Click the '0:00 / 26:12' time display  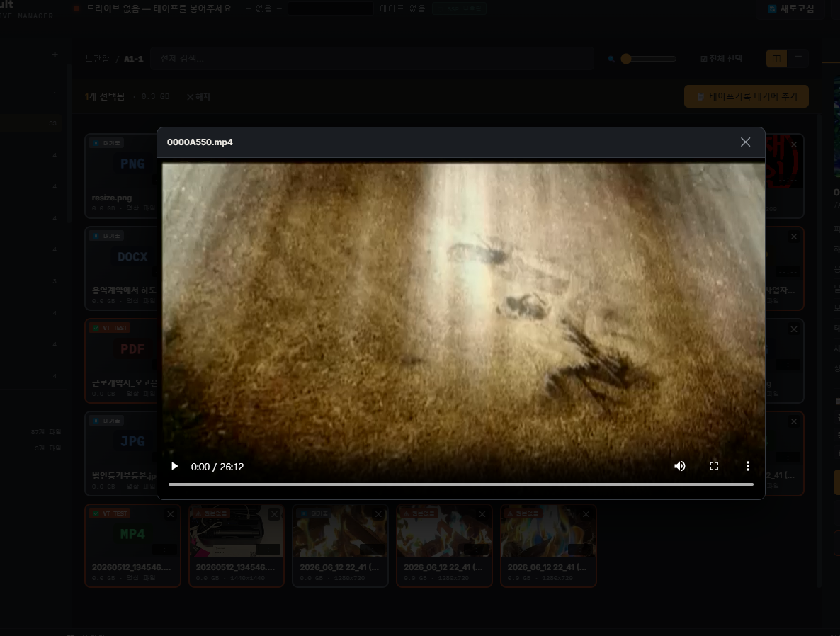pyautogui.click(x=217, y=467)
